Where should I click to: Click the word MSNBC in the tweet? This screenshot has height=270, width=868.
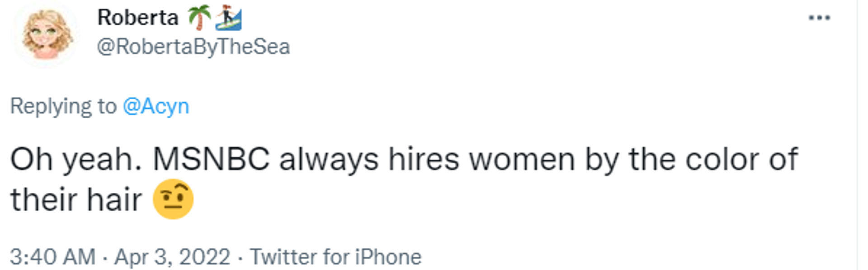click(211, 159)
